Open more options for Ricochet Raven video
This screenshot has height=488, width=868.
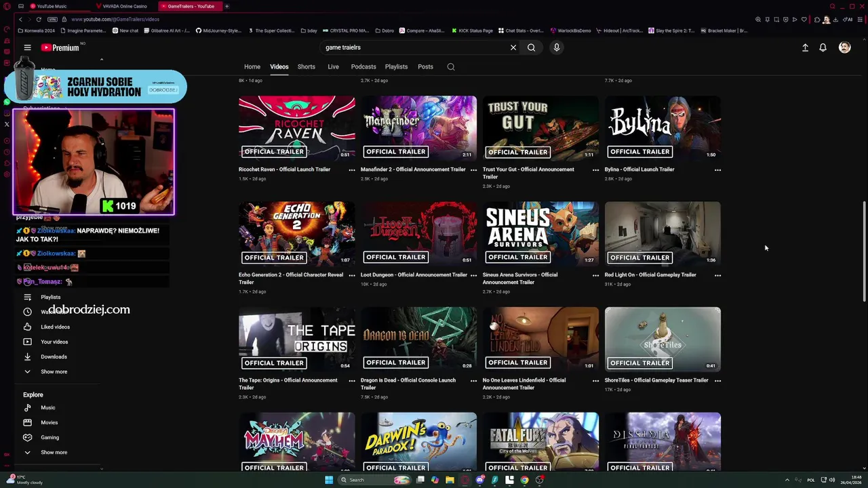pos(351,170)
